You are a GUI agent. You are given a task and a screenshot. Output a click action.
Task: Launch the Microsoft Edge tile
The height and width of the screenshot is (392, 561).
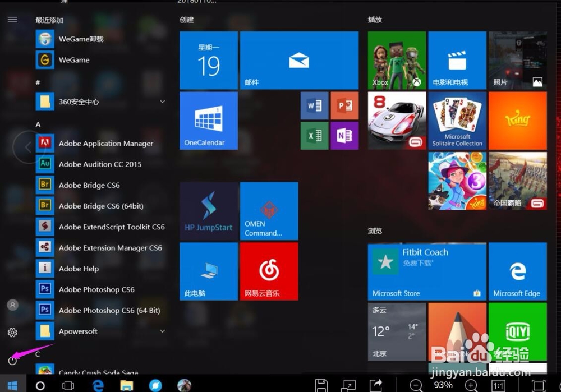coord(518,271)
